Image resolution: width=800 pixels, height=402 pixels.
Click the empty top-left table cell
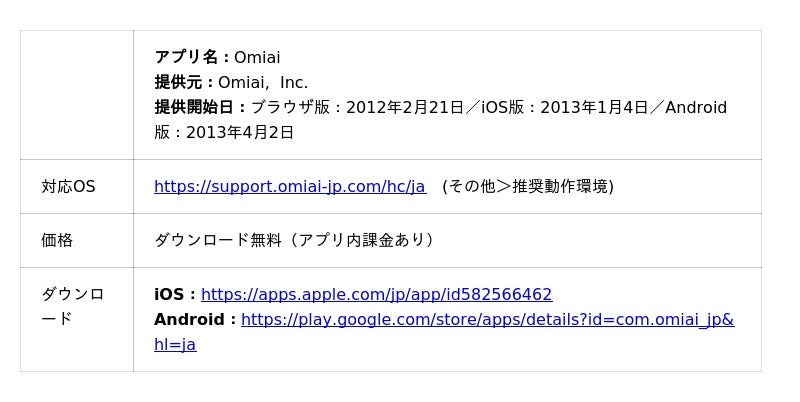[76, 95]
